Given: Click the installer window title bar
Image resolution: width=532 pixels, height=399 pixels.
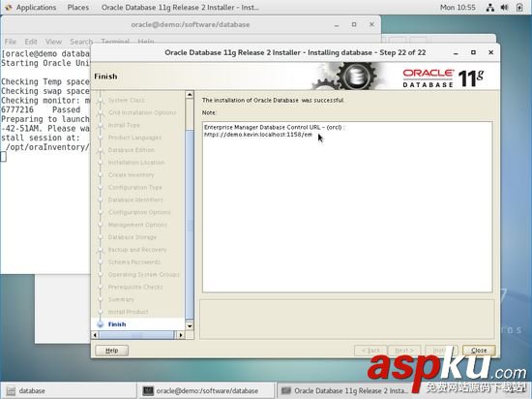Looking at the screenshot, I should tap(295, 52).
